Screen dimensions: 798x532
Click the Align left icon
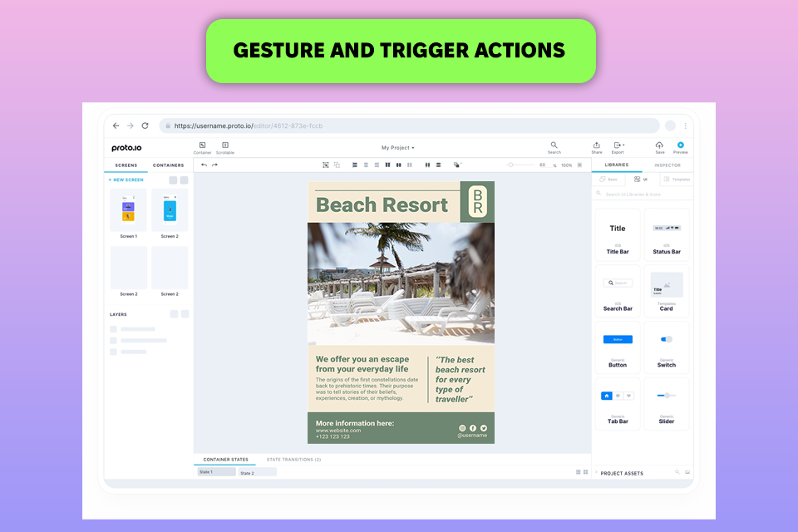coord(355,165)
